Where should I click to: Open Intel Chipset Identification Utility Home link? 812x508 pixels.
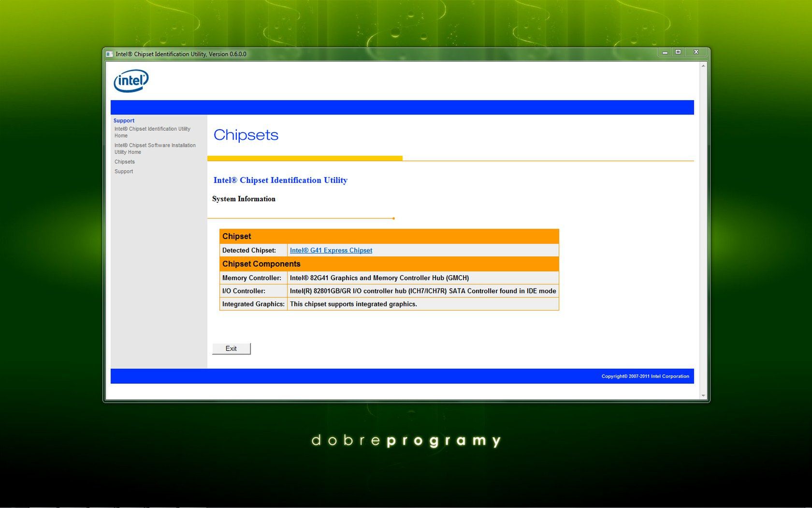click(152, 132)
